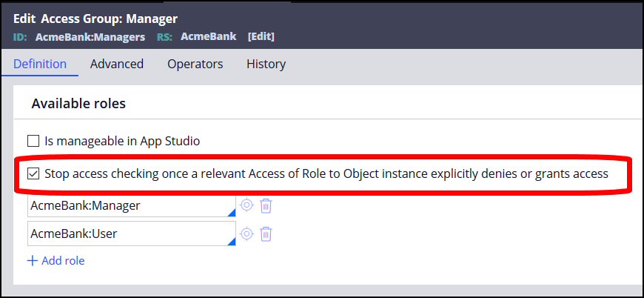Viewport: 644px width, 298px height.
Task: Click the Edit Access Group: Manager title
Action: click(95, 18)
